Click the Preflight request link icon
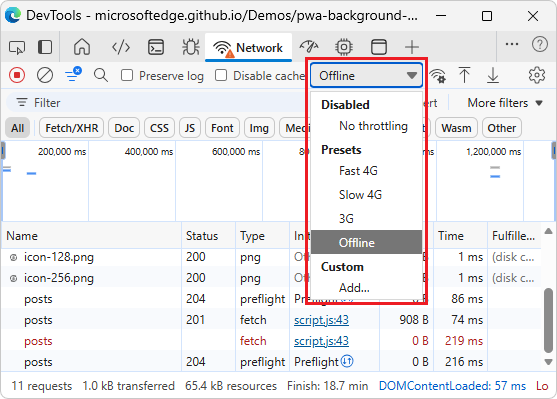This screenshot has width=557, height=399. (x=347, y=361)
